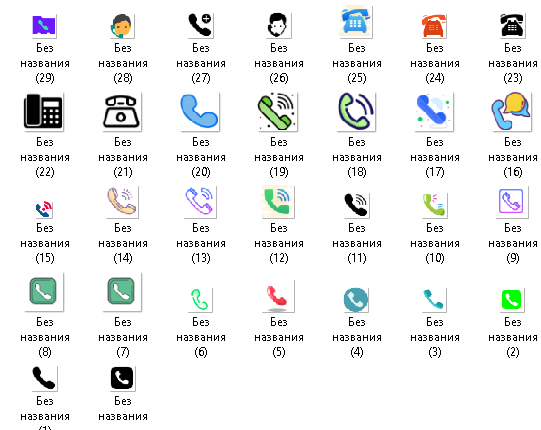Select the purple folder phone icon (29)
This screenshot has width=541, height=430.
click(44, 25)
